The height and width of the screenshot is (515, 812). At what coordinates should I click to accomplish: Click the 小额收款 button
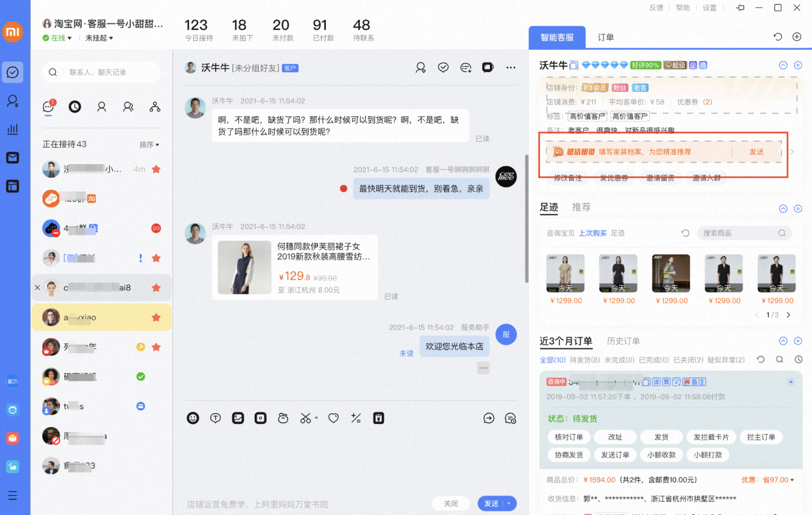pyautogui.click(x=661, y=454)
